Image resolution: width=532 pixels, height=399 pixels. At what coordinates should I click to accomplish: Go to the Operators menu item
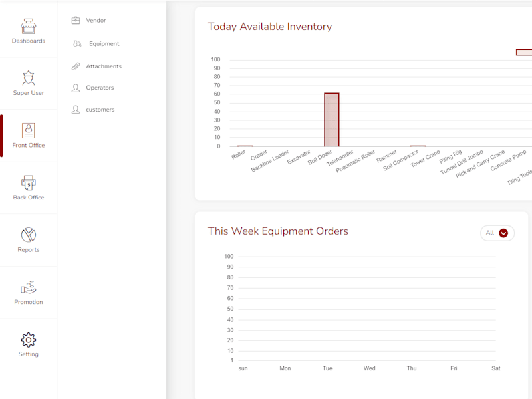click(100, 88)
